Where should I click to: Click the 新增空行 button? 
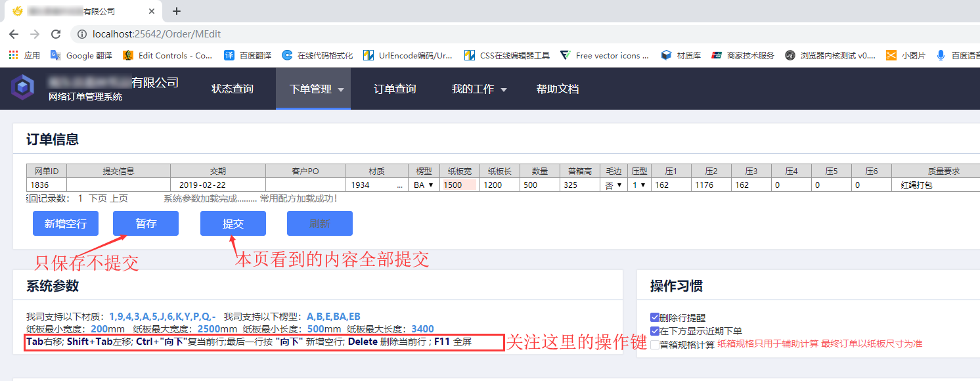tap(66, 223)
